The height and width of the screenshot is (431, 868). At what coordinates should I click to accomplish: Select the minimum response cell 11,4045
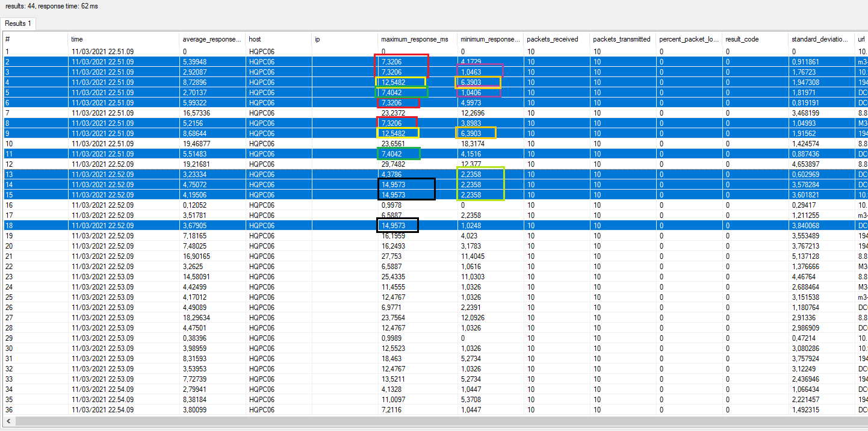click(x=491, y=256)
